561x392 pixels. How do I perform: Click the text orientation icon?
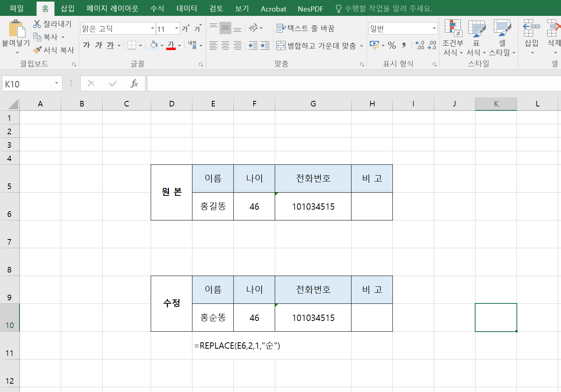click(253, 28)
